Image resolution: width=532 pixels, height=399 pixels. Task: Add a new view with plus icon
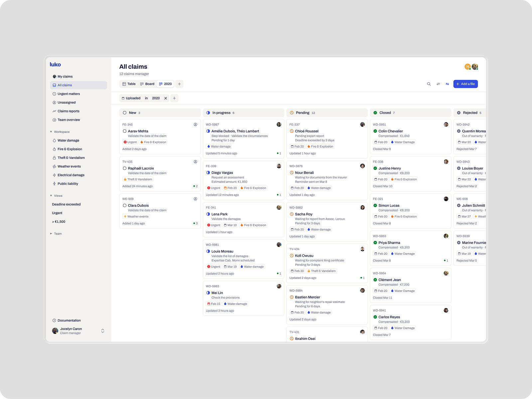pos(179,84)
